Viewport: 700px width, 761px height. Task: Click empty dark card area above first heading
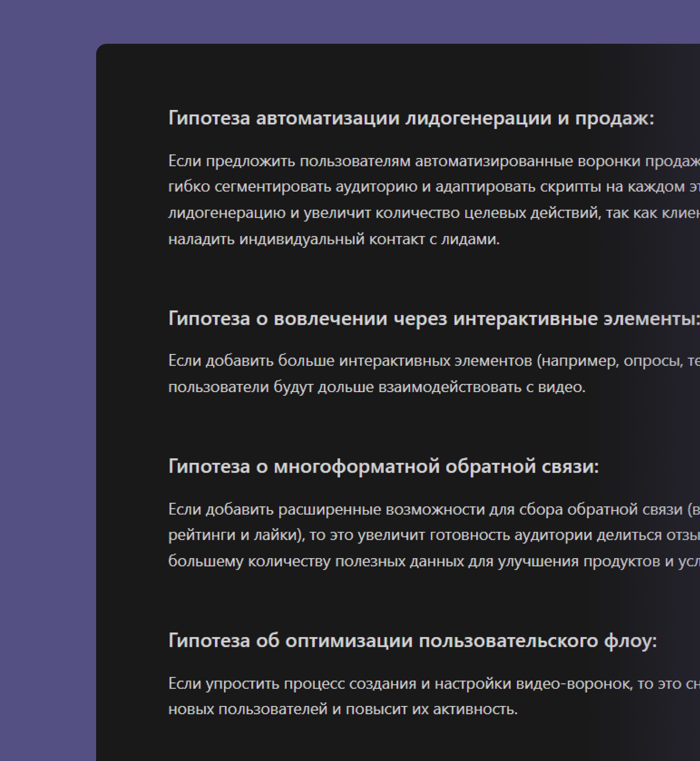tap(379, 76)
